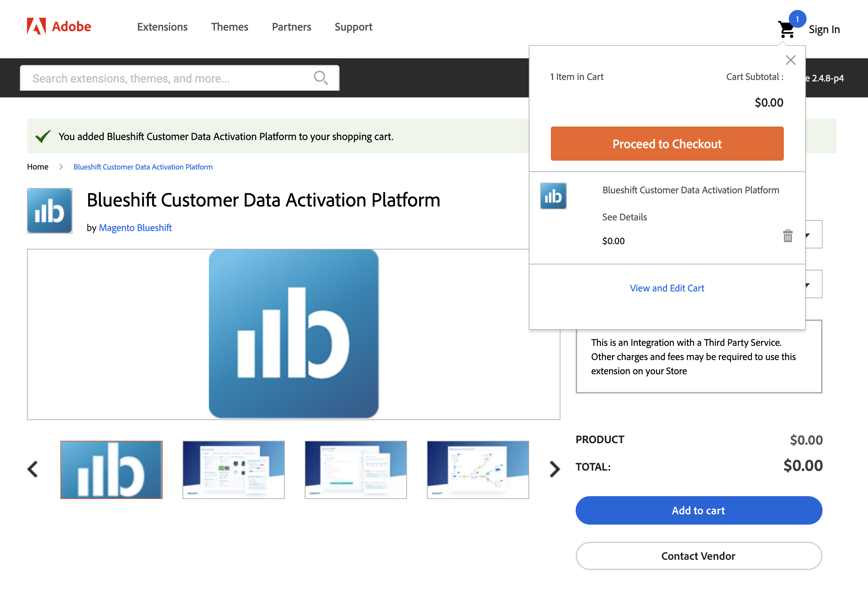Viewport: 868px width, 590px height.
Task: Show next gallery thumbnails
Action: (555, 469)
